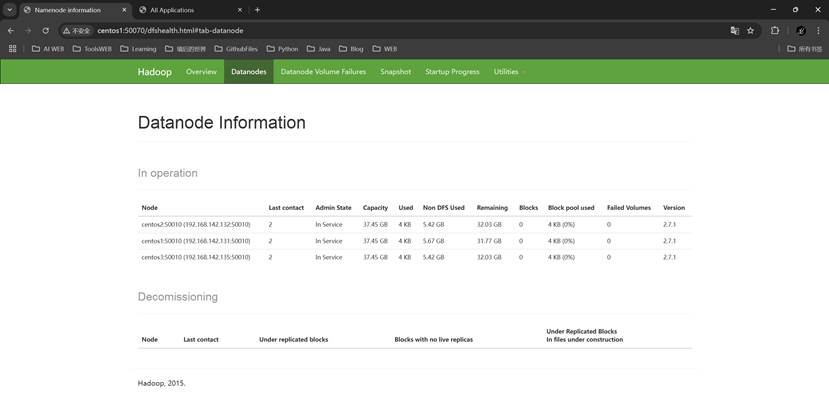Expand the Utilities dropdown menu
Viewport: 829px width, 398px height.
point(510,71)
